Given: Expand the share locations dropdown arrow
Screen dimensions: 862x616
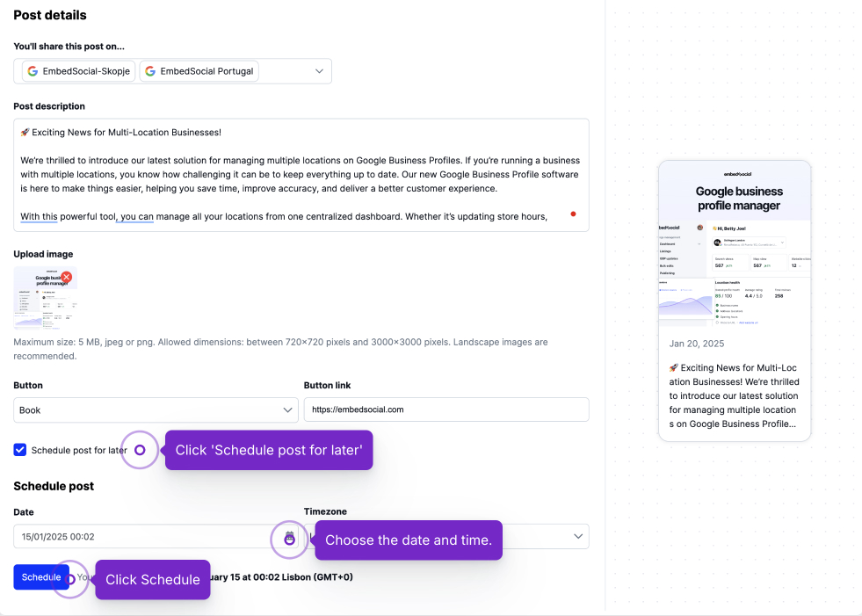Looking at the screenshot, I should (x=319, y=71).
